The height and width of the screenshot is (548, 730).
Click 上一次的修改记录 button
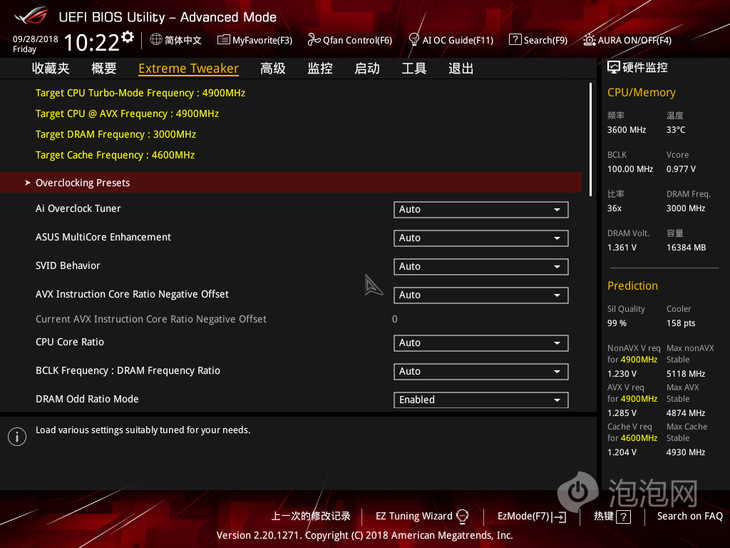pos(311,516)
